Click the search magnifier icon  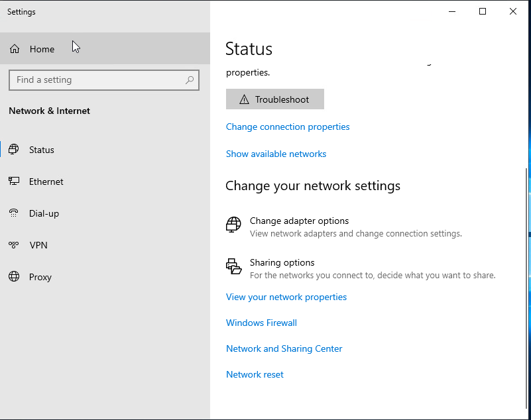190,80
